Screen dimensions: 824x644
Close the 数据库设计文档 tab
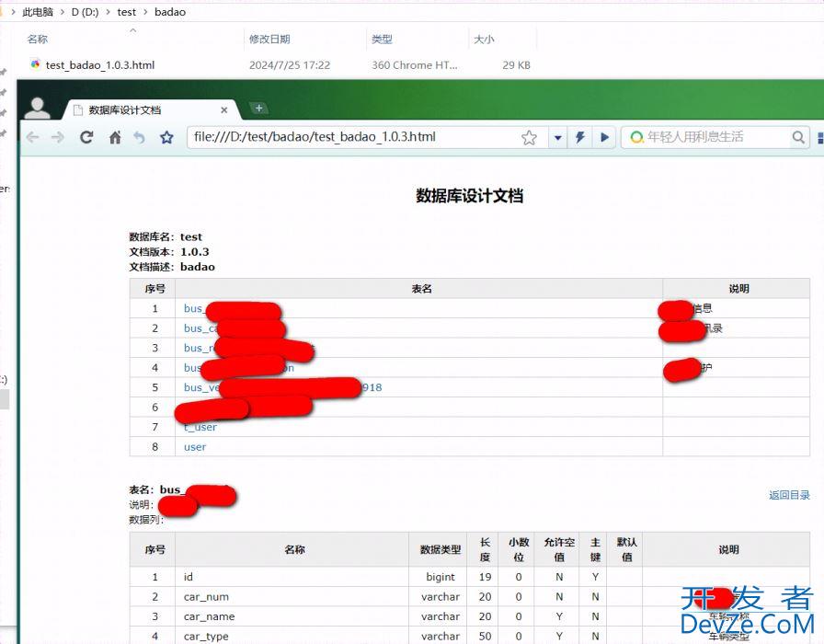224,109
